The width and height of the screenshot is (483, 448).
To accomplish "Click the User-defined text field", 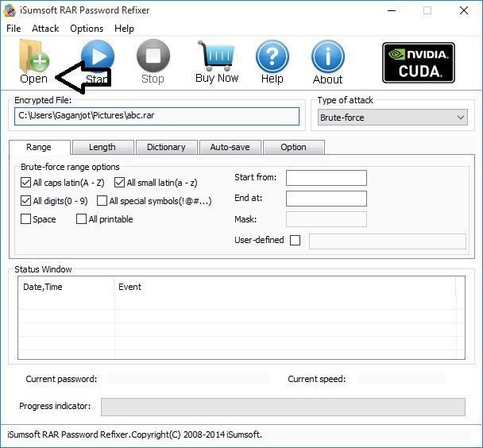I will click(388, 241).
